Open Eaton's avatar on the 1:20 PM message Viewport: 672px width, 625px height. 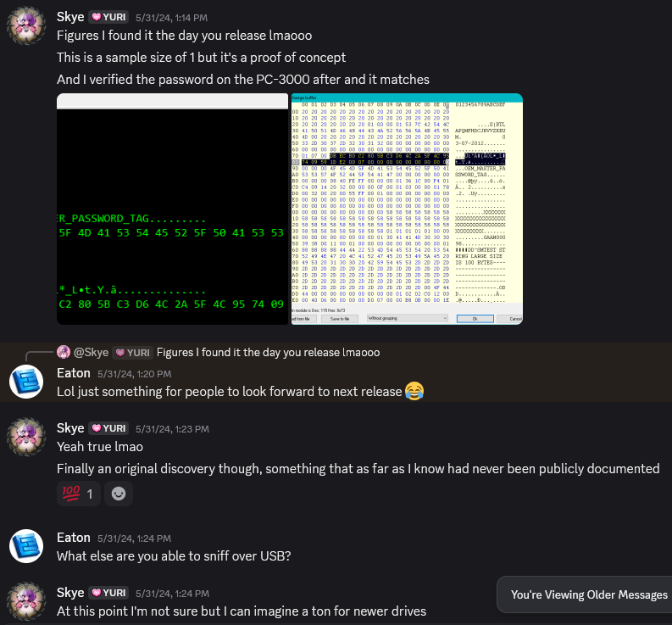coord(26,382)
